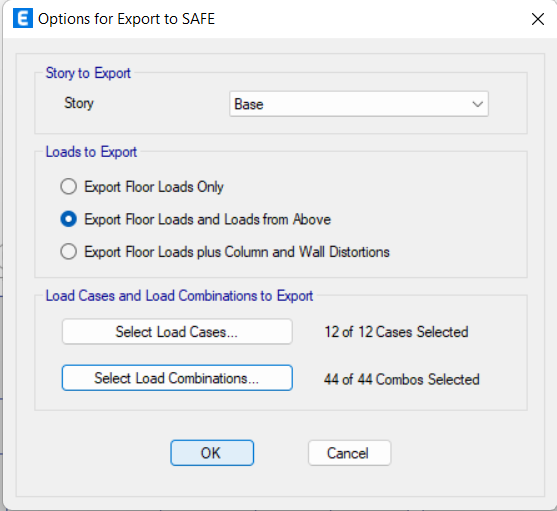This screenshot has height=511, width=557.
Task: Click the dialog title 'Options for Export to SAFE'
Action: [126, 19]
